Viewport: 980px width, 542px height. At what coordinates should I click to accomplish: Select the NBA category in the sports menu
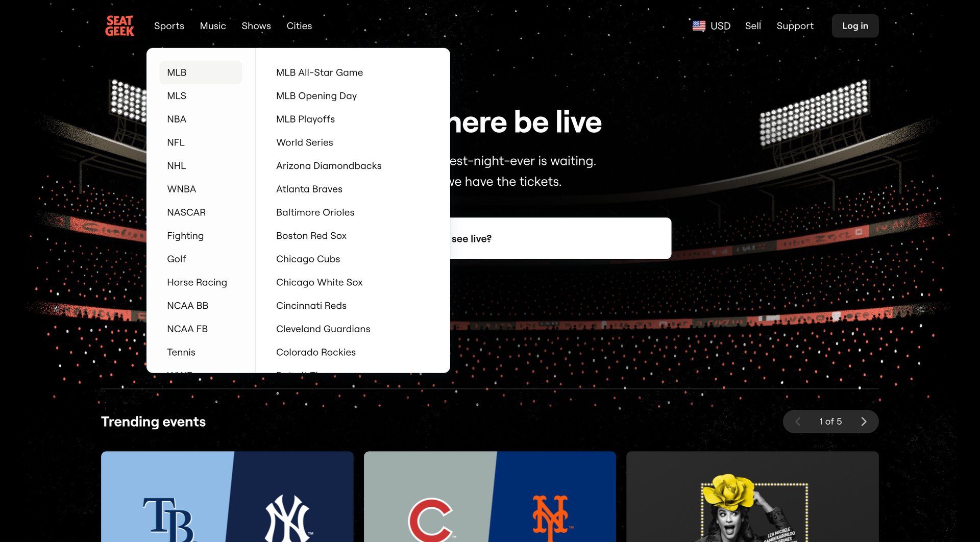click(177, 118)
